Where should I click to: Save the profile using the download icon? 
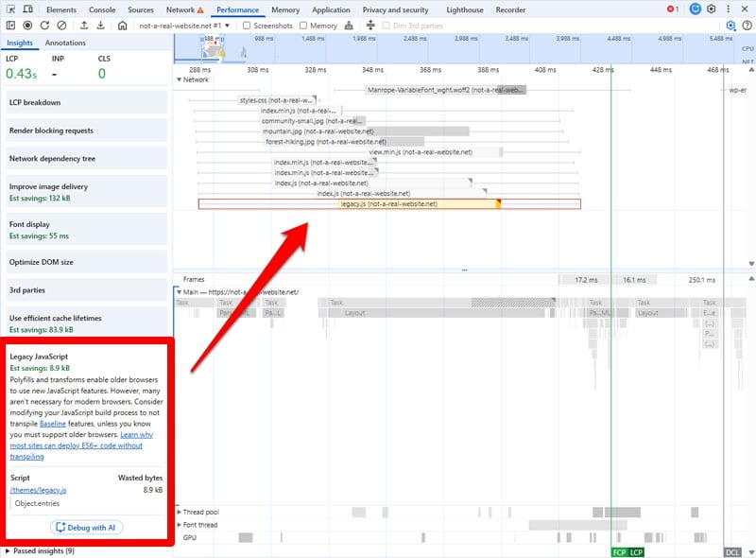pyautogui.click(x=101, y=26)
